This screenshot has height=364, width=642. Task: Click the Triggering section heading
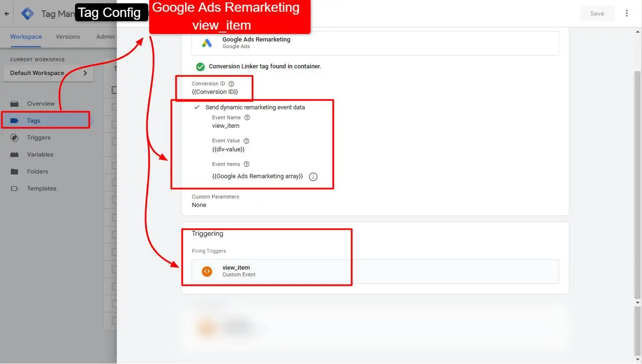pyautogui.click(x=208, y=234)
